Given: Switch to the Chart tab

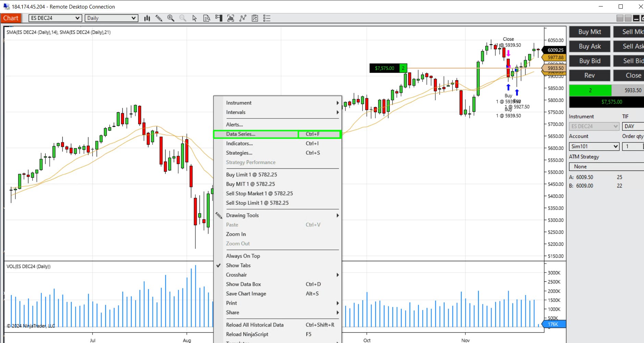Looking at the screenshot, I should click(11, 18).
